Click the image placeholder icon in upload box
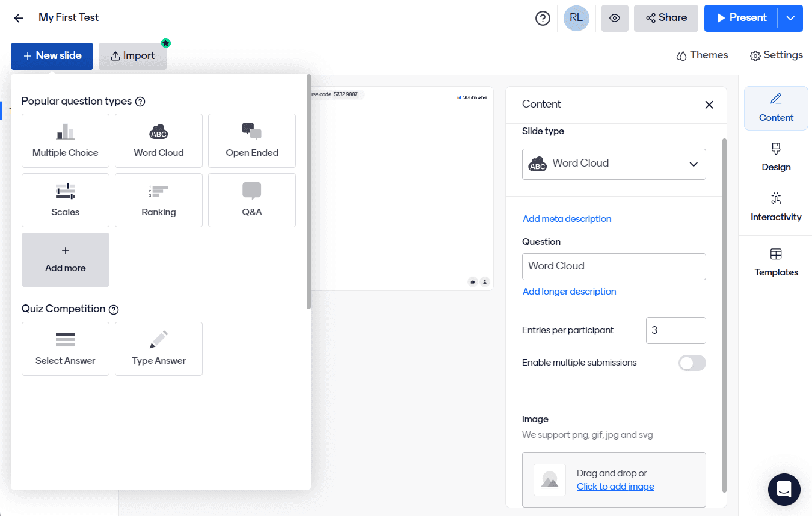 pyautogui.click(x=550, y=480)
